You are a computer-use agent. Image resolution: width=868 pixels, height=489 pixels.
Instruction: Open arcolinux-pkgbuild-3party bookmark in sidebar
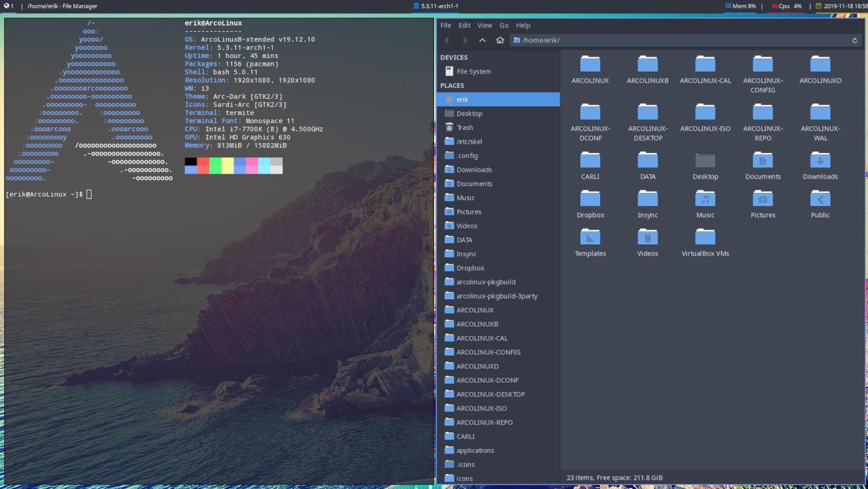click(x=498, y=296)
